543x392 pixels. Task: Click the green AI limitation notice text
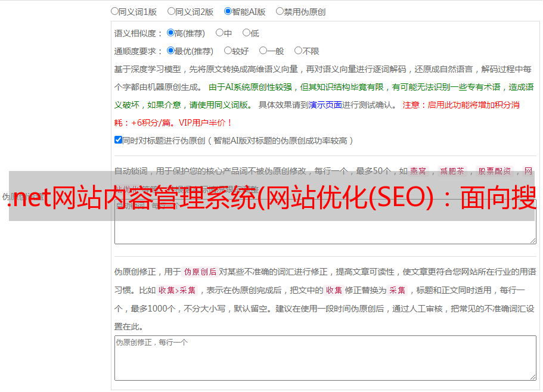(324, 96)
